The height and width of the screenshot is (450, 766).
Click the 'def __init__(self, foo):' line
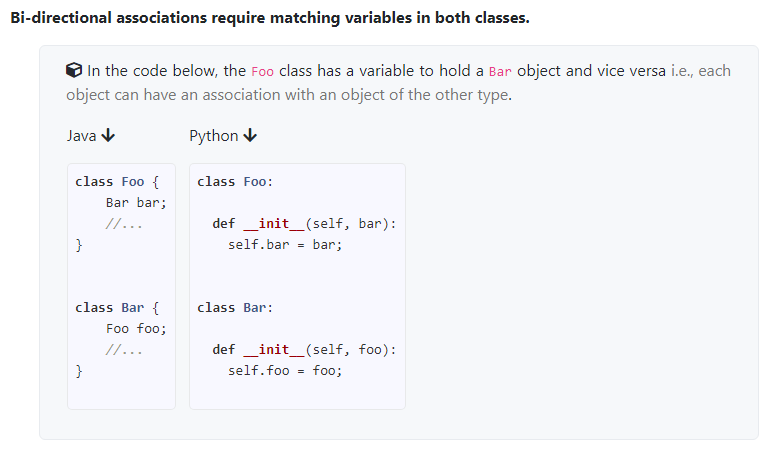304,350
